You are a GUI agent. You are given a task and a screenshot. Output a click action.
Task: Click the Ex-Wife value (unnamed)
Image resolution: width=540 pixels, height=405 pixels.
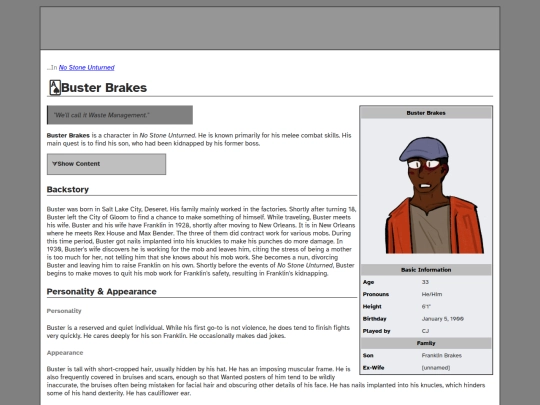coord(436,368)
